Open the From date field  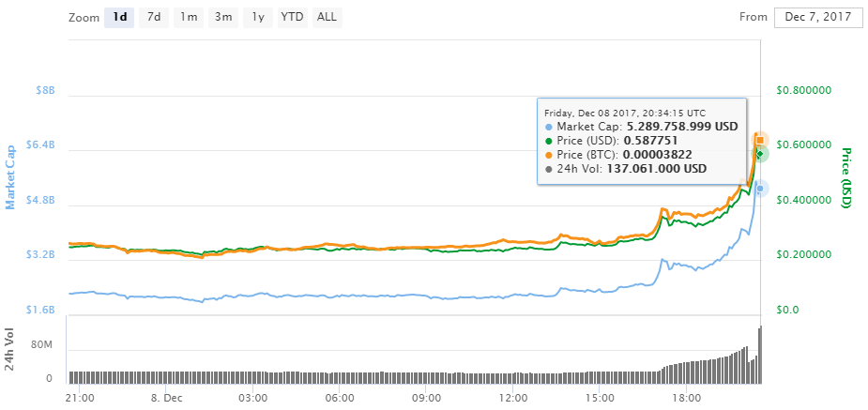[x=817, y=17]
